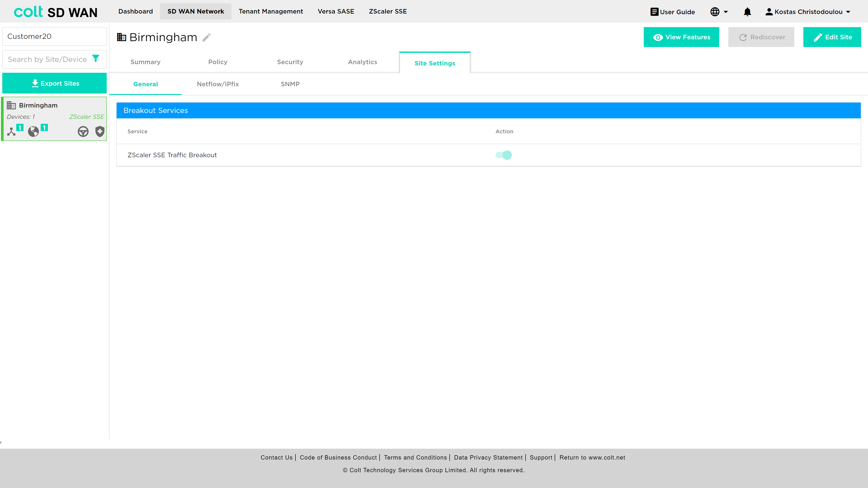Edit Birmingham site name pencil icon
The image size is (868, 488).
[207, 37]
